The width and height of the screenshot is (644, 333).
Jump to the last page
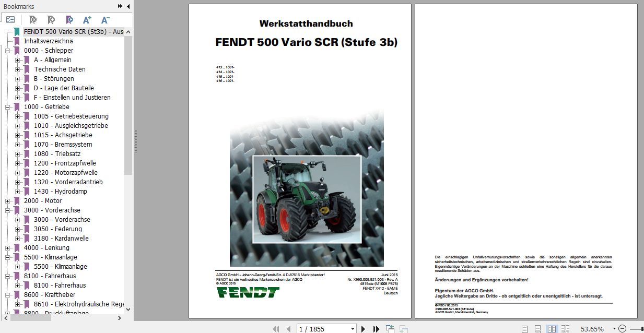tap(376, 329)
